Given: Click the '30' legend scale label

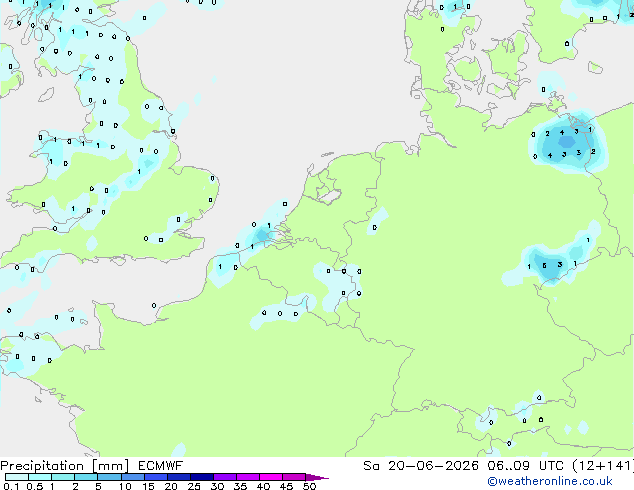Looking at the screenshot, I should [217, 486].
